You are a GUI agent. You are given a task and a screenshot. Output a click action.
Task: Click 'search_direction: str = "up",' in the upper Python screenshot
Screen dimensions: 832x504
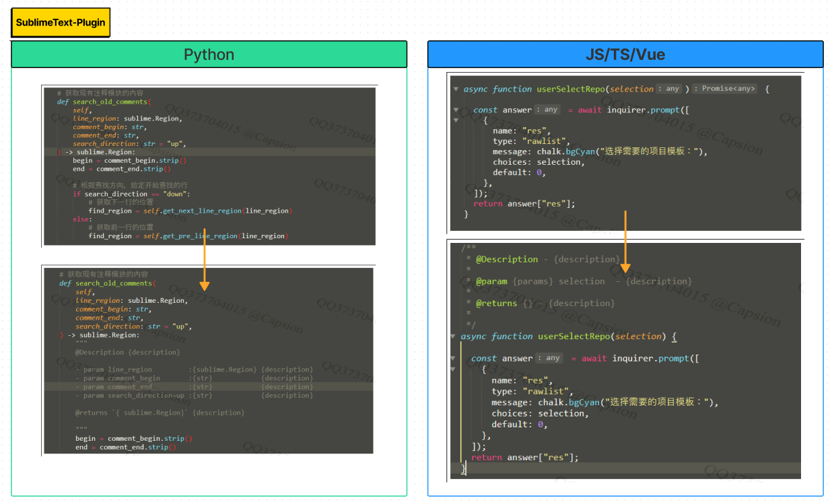[129, 143]
